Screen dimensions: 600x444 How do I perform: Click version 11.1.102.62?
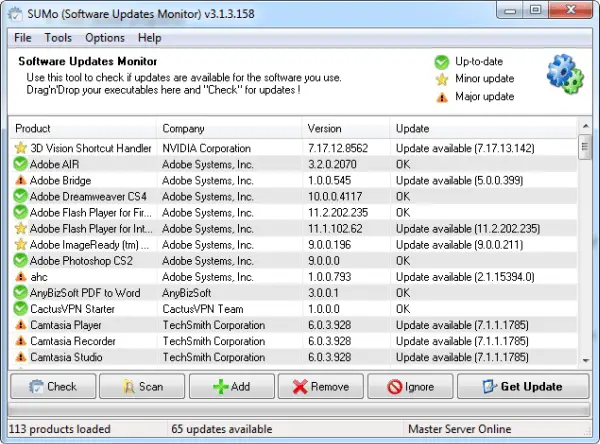(335, 229)
